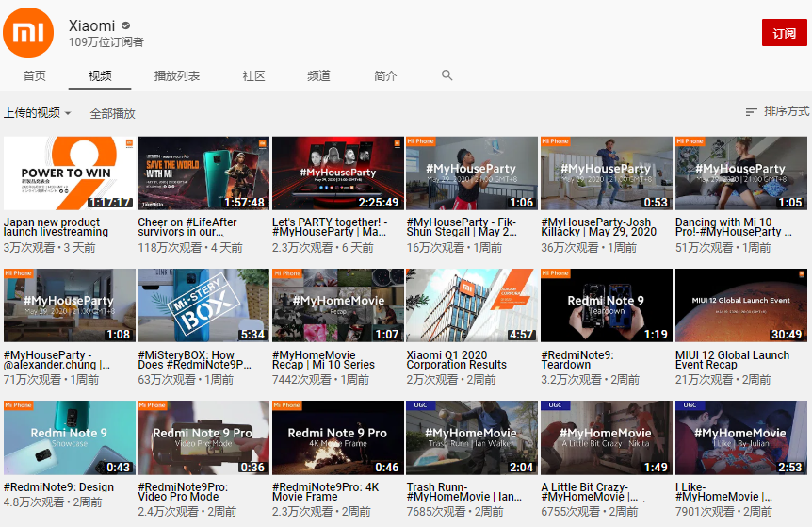Open title '#RedmiNote9Pro: 4K Movie Frame'
812x527 pixels.
[x=326, y=492]
